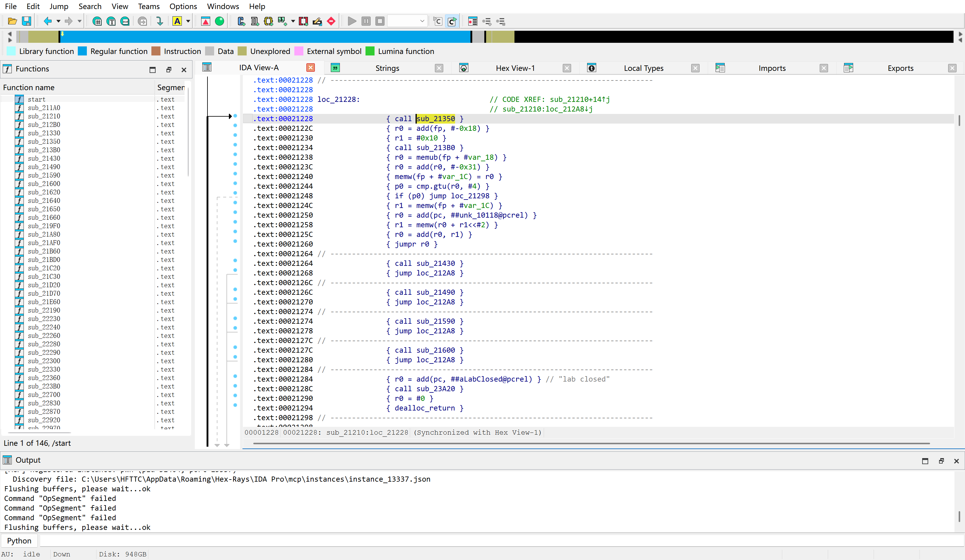The image size is (965, 560).
Task: Click the pencil edit toolbar icon
Action: pos(317,21)
